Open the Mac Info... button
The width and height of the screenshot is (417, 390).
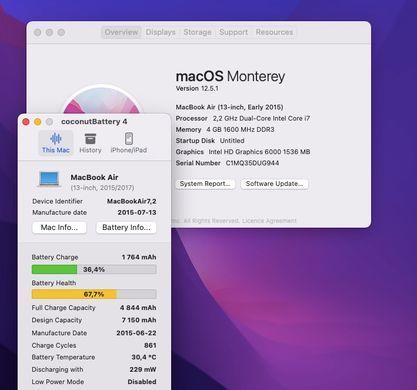[x=59, y=228]
